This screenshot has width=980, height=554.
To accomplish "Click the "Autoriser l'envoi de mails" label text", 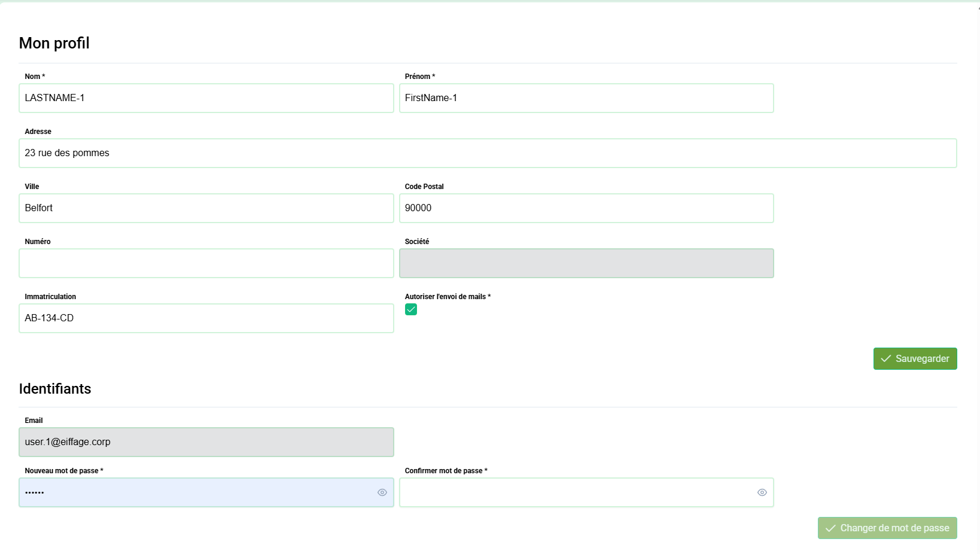I will point(447,297).
